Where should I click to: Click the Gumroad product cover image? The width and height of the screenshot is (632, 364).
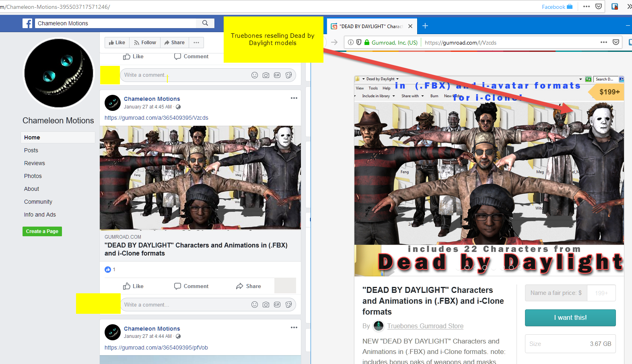tap(489, 176)
